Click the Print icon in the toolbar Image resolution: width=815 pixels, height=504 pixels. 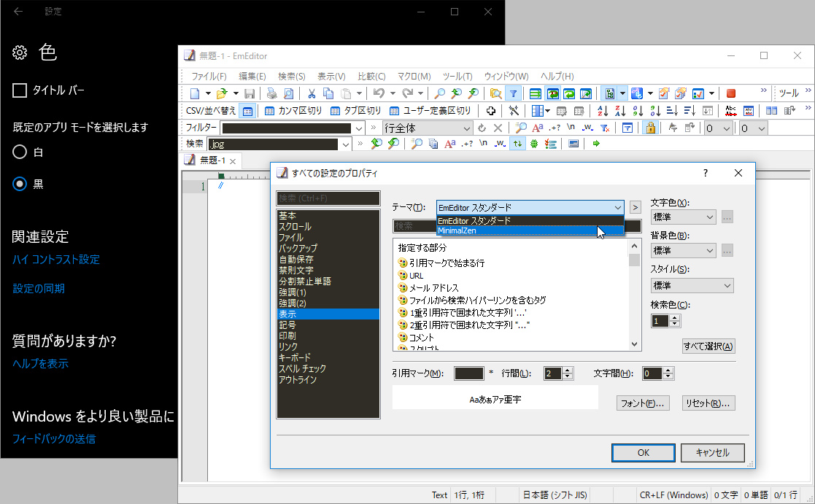click(271, 93)
